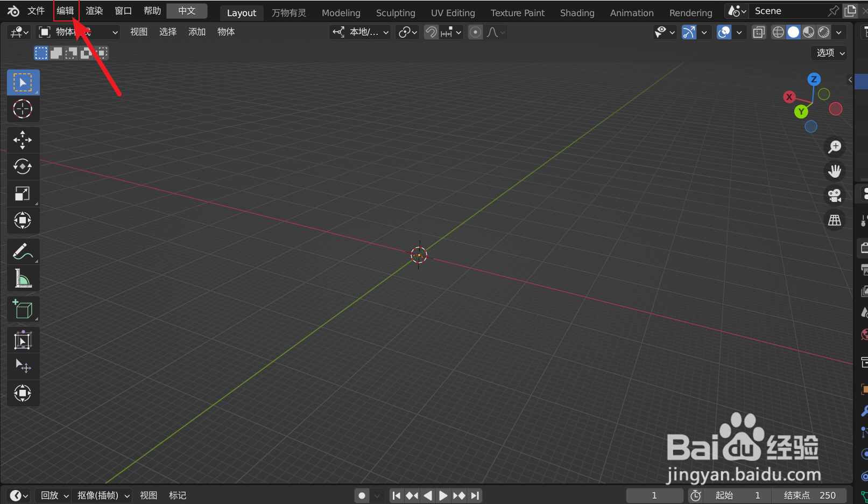This screenshot has height=504, width=868.
Task: Open 回放 playback dropdown
Action: pos(54,495)
